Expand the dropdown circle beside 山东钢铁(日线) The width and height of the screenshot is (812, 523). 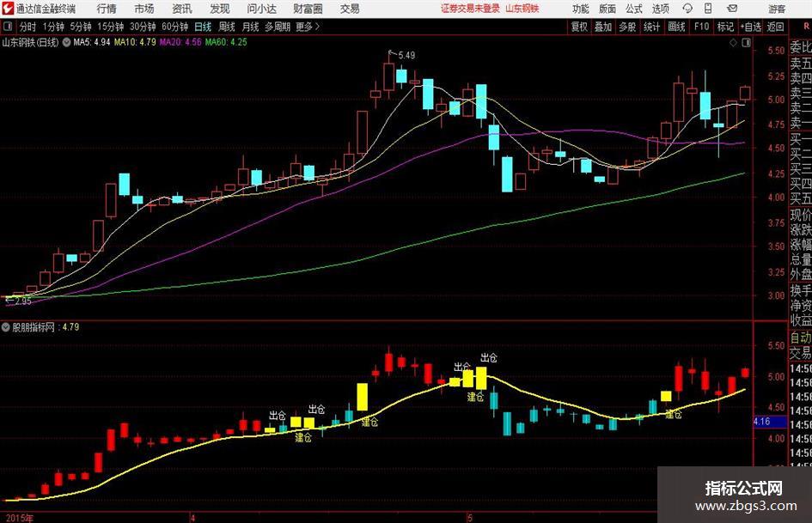pos(66,42)
